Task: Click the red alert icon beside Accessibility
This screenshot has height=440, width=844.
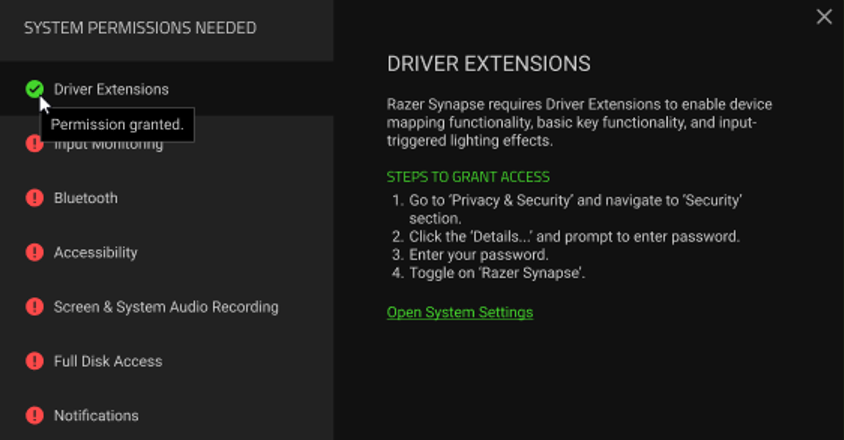Action: [x=35, y=252]
